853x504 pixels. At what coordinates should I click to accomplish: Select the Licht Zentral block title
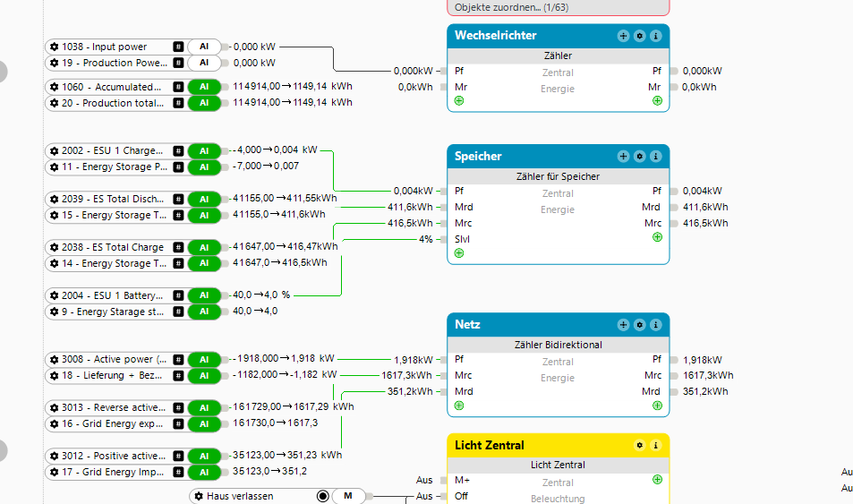[x=490, y=445]
